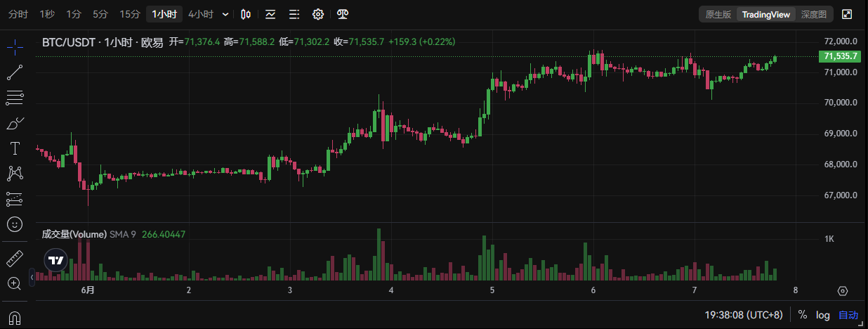Select the trend line drawing tool
Screen dimensions: 868x329
click(15, 72)
